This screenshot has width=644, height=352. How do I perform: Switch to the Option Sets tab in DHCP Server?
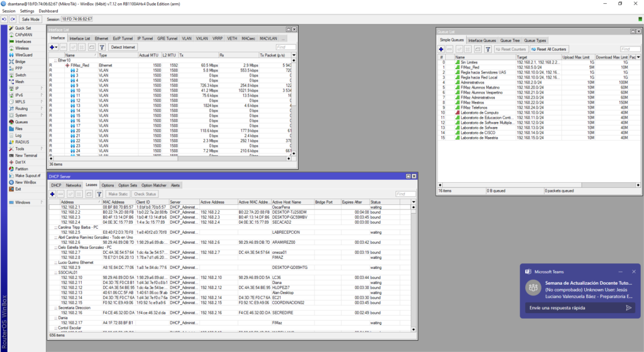click(x=128, y=185)
